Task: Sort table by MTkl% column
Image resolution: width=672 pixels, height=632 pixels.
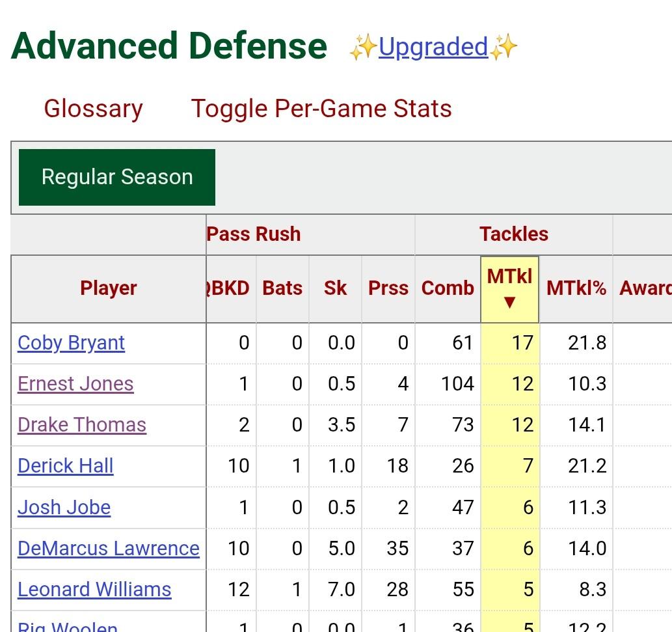Action: point(576,288)
